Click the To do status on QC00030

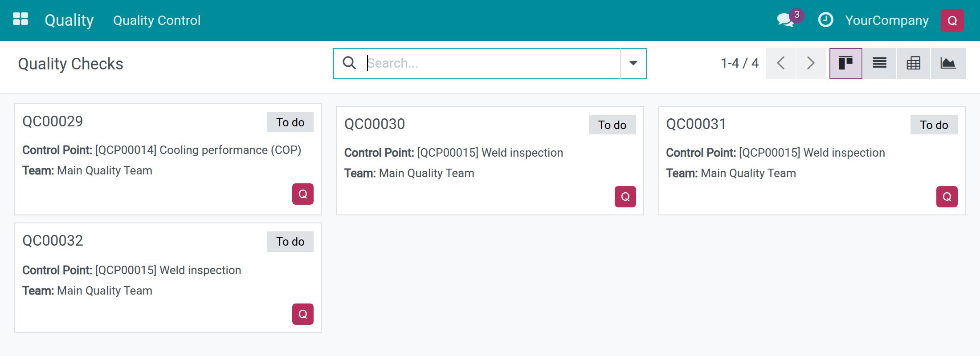click(612, 125)
